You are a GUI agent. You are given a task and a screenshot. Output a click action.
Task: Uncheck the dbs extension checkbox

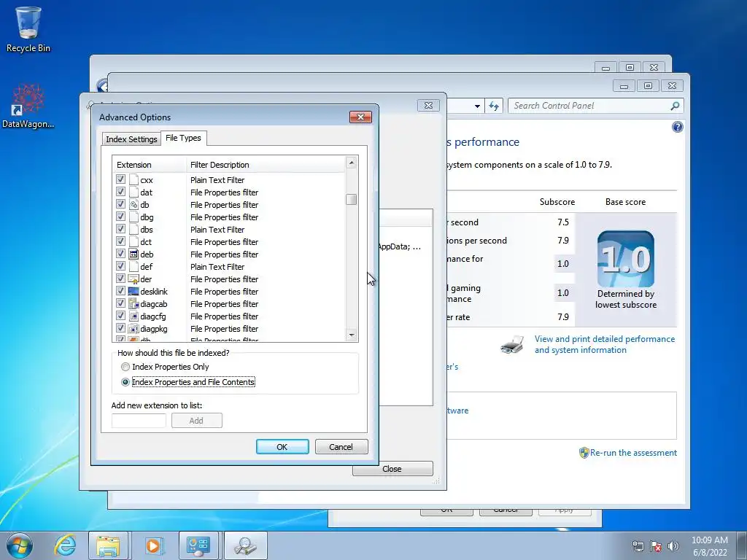point(120,229)
